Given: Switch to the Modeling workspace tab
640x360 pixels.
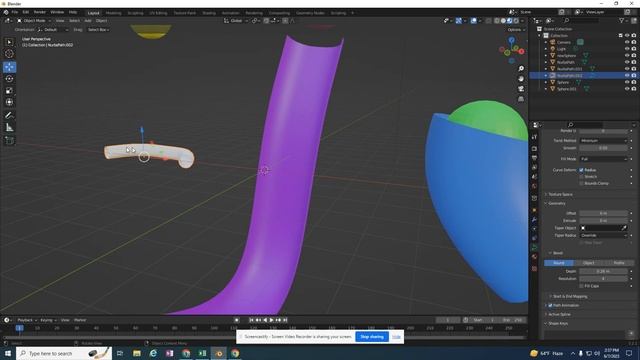Looking at the screenshot, I should [x=113, y=13].
